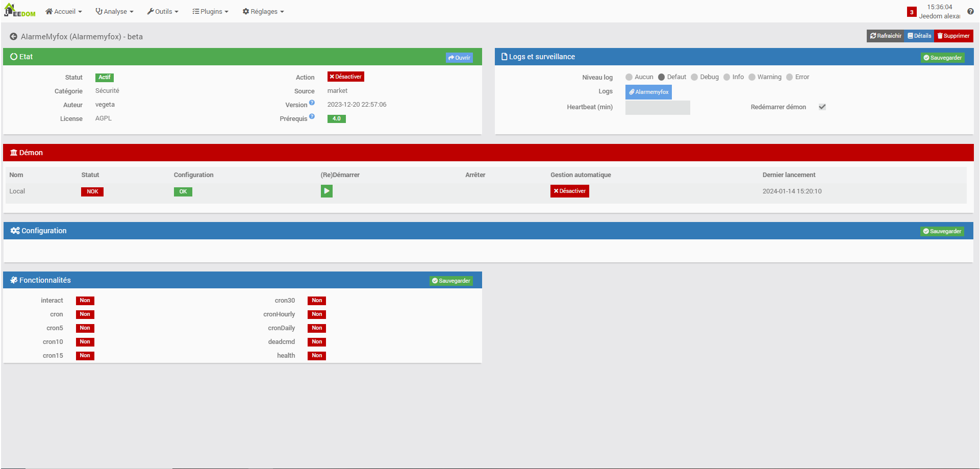This screenshot has height=469, width=980.
Task: Click the Rafraichir button
Action: coord(886,36)
